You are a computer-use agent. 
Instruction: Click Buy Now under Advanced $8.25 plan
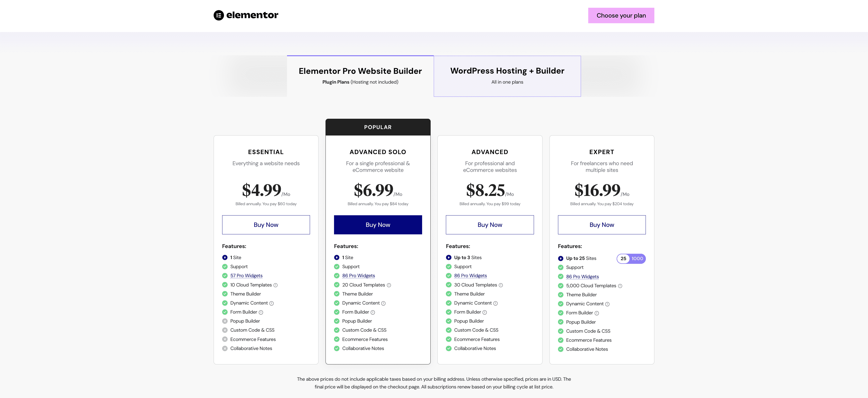coord(490,225)
